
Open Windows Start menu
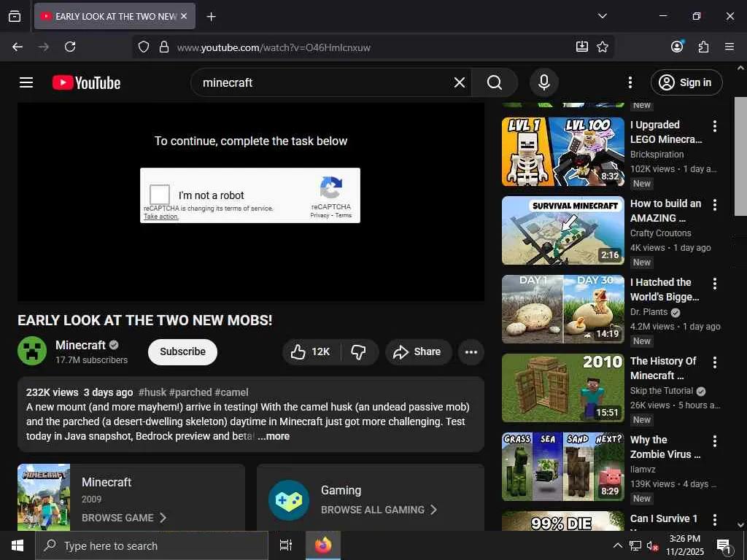(18, 545)
